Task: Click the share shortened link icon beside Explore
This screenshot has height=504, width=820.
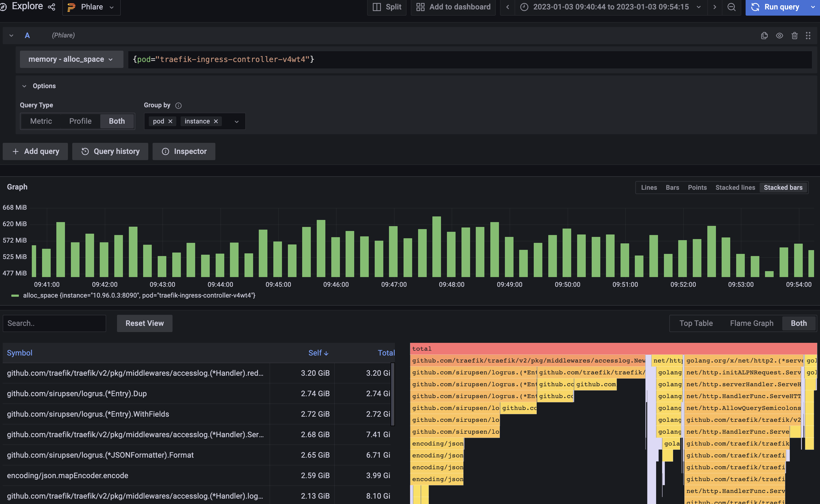Action: 51,7
